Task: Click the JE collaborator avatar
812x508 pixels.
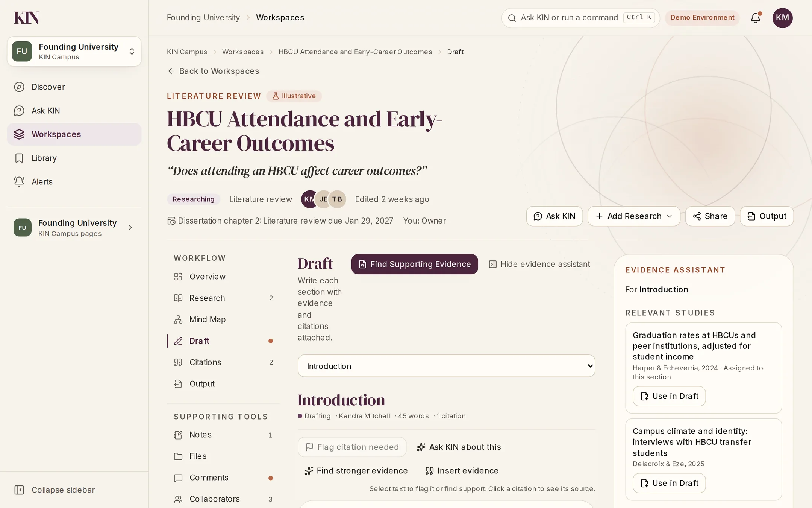Action: tap(323, 199)
